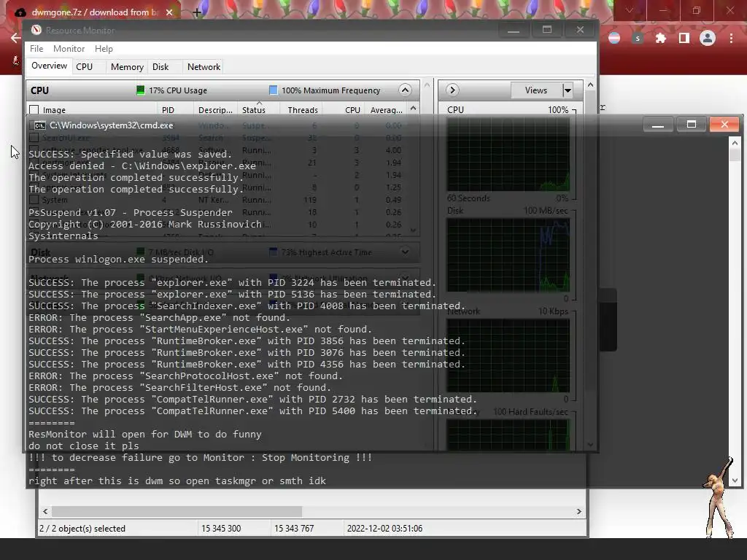
Task: Click bookmark icon below Chrome back arrow
Action: (x=16, y=61)
